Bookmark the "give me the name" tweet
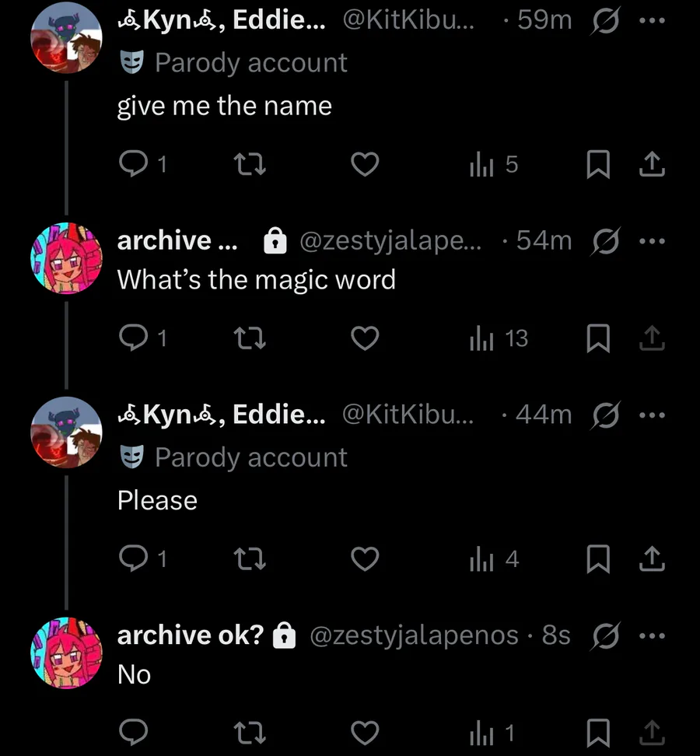 pyautogui.click(x=597, y=164)
